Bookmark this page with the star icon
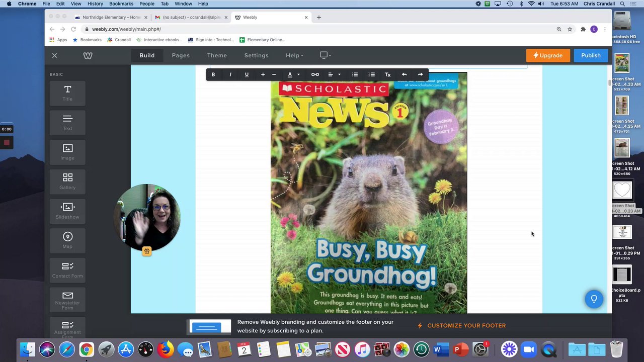Screen dimensions: 644x362 [x=570, y=29]
